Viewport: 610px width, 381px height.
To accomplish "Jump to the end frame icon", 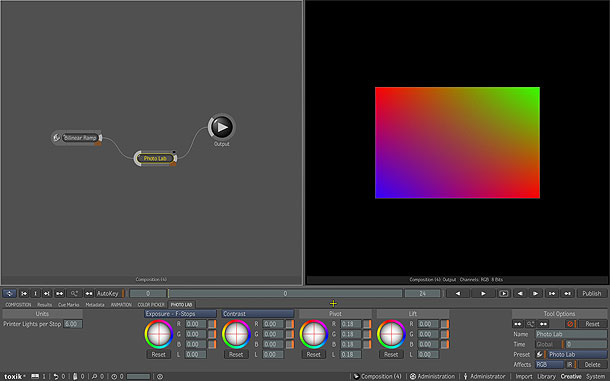I will coord(568,293).
